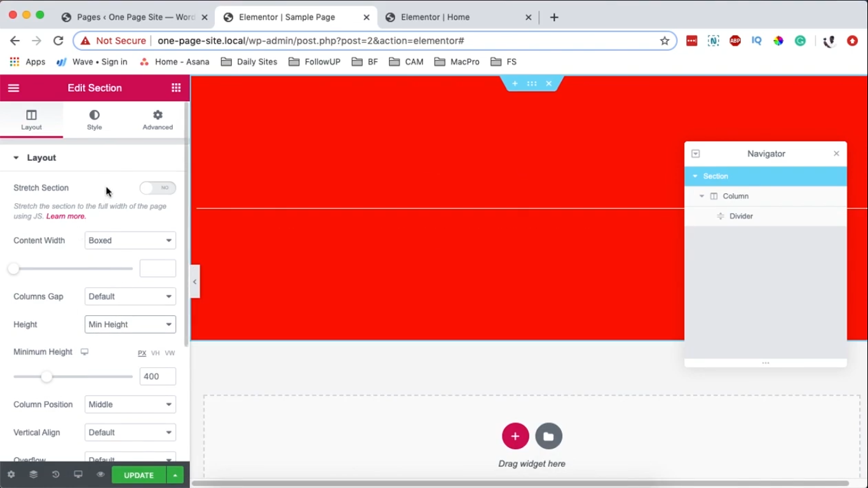Click Minimum Height slider handle

[x=46, y=377]
